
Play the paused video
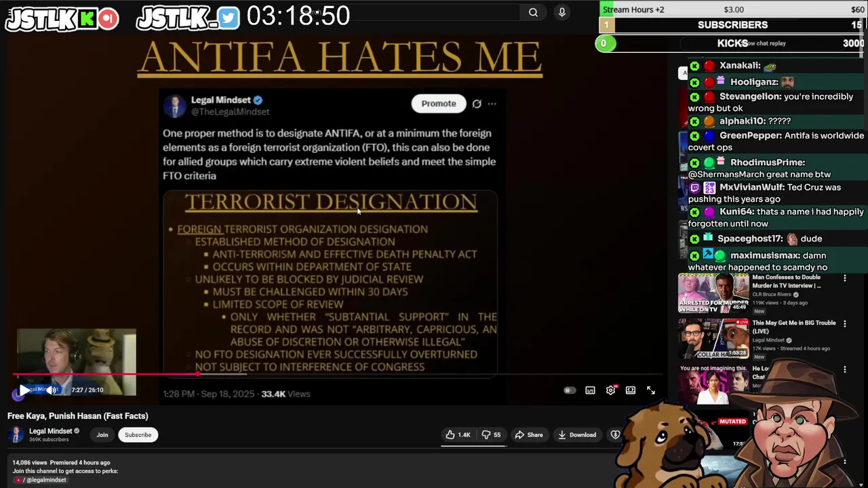[24, 390]
